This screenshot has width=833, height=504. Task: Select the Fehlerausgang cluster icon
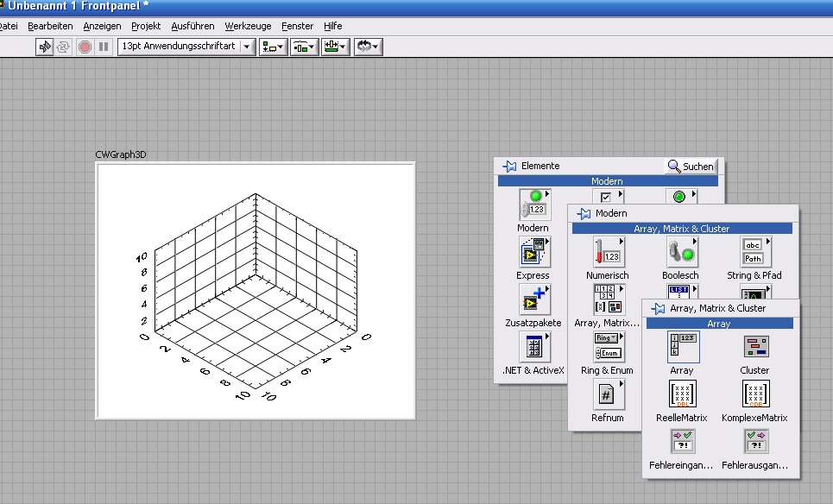756,441
